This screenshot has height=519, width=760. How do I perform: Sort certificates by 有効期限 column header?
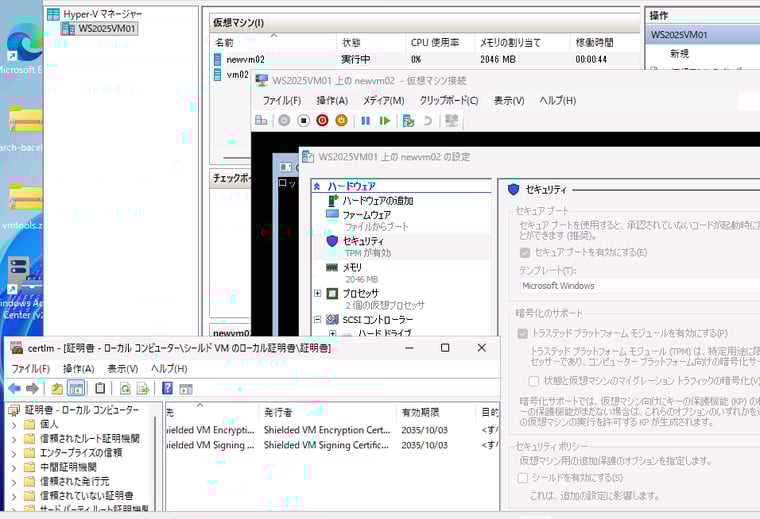436,412
